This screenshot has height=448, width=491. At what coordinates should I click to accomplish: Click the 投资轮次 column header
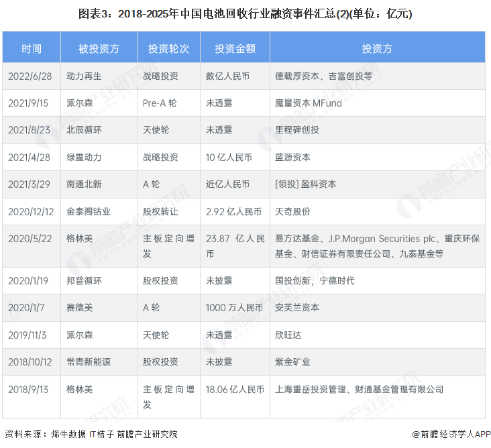[x=168, y=47]
